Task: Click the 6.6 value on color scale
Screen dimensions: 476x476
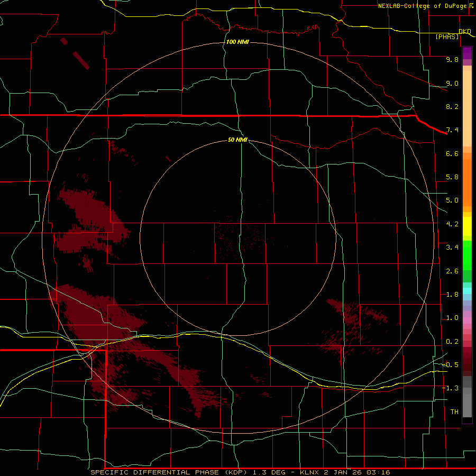Action: (452, 153)
